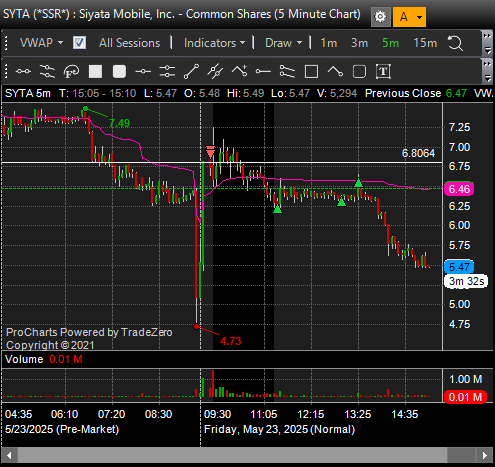
Task: Select the text annotation tool
Action: click(383, 71)
